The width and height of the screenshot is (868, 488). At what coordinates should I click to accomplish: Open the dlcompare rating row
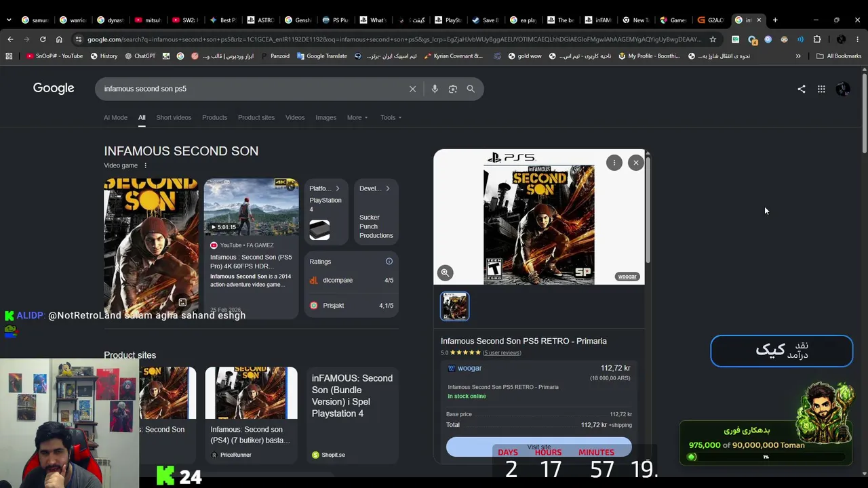click(x=351, y=280)
